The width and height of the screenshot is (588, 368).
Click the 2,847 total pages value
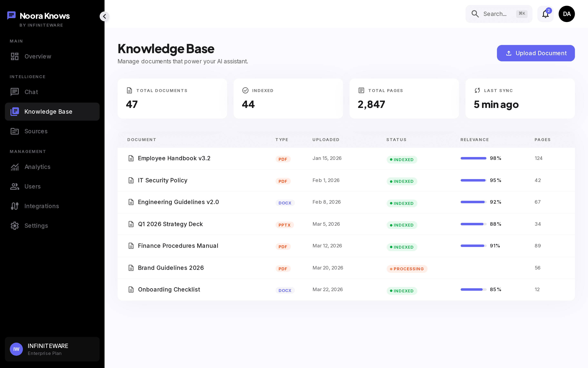coord(371,104)
